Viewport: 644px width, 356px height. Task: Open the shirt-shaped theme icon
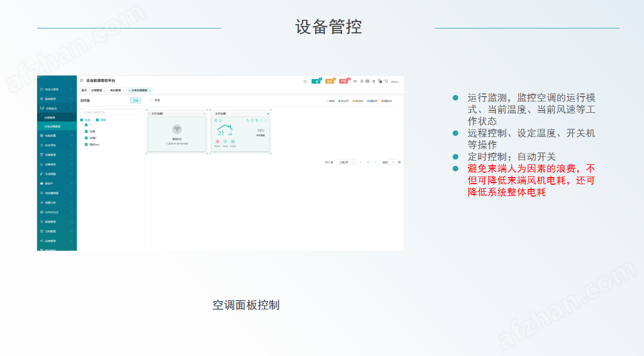point(386,81)
